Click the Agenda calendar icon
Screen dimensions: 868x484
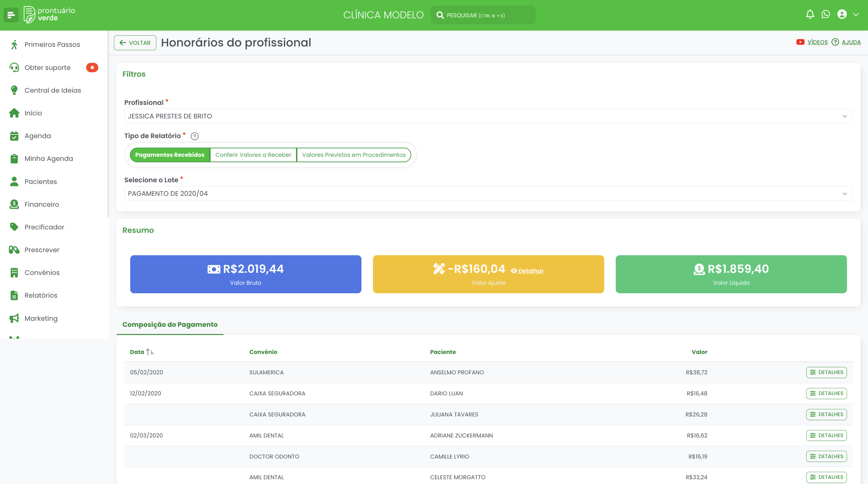[x=14, y=136]
